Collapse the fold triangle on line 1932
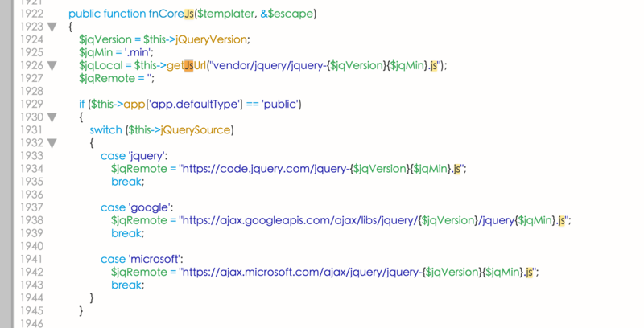 pos(52,143)
